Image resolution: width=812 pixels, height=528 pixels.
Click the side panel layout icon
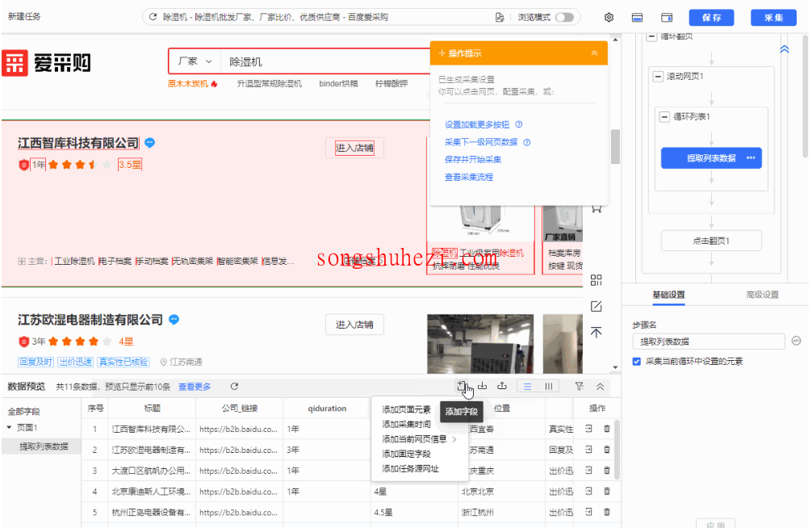tap(667, 17)
